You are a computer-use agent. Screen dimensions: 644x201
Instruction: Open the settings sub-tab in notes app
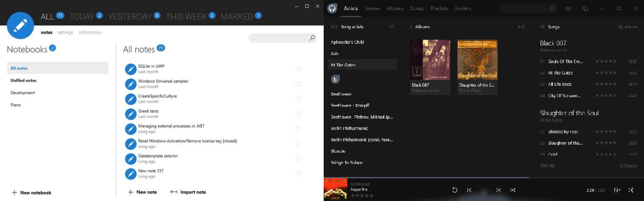tap(65, 32)
